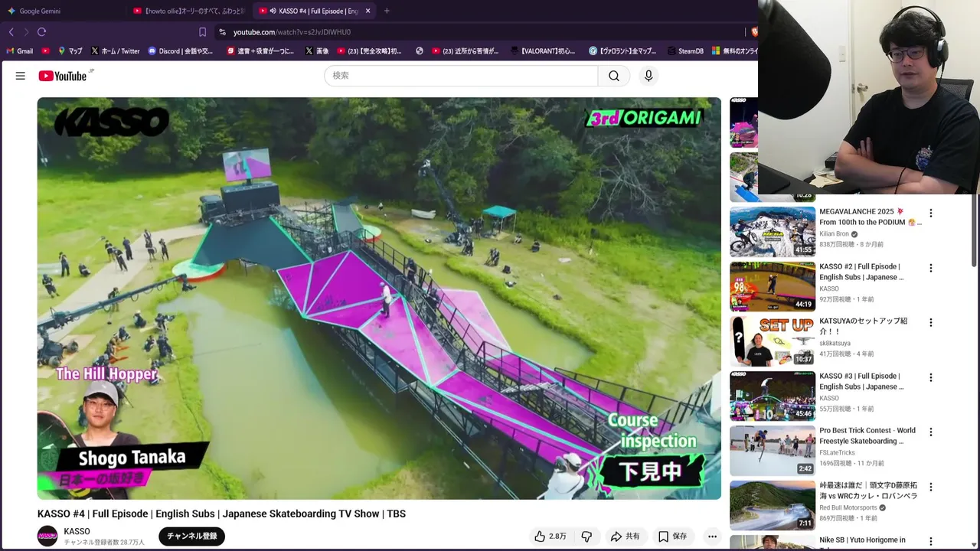Open KASSO channel avatar
The image size is (980, 551).
click(x=47, y=536)
